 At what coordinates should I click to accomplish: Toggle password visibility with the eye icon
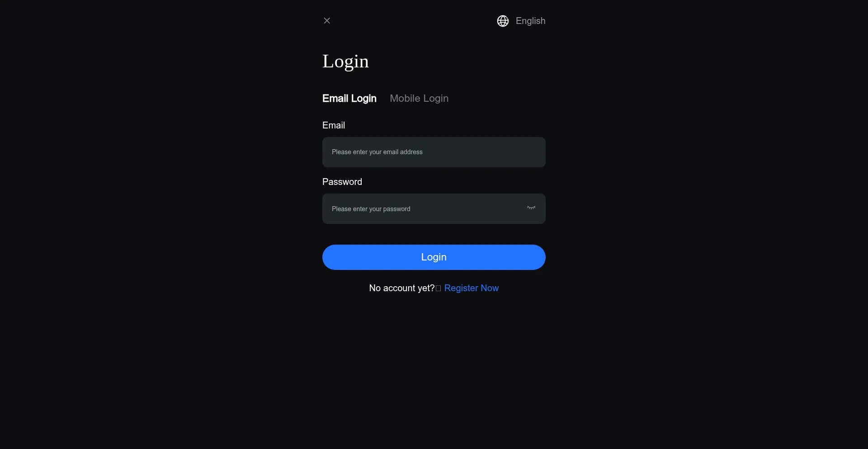point(531,208)
